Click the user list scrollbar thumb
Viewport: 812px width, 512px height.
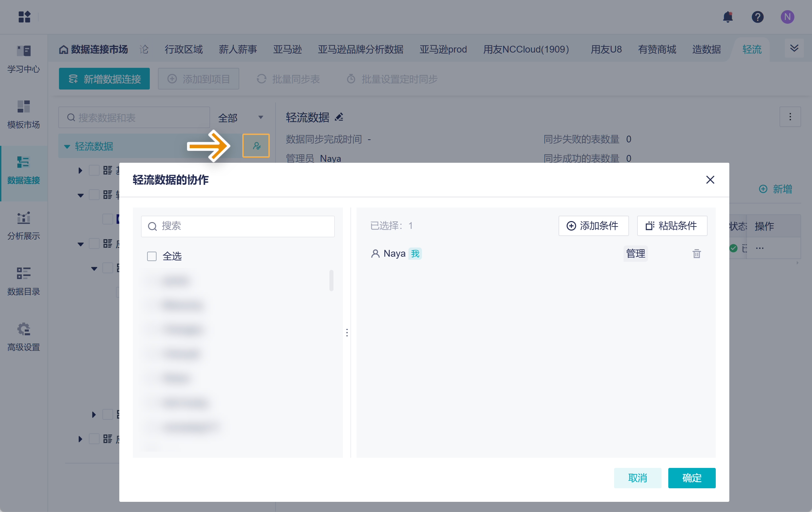331,280
